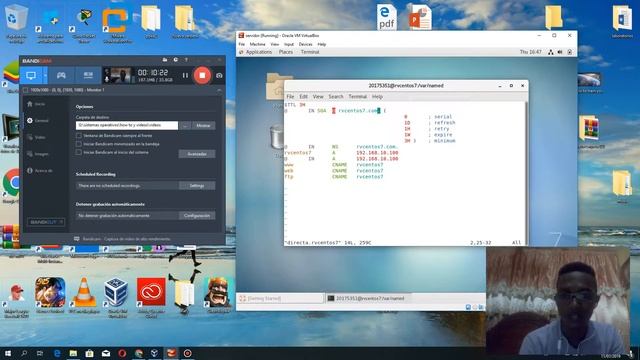This screenshot has height=360, width=640.
Task: Open VirtualBox Devices menu
Action: coord(305,44)
